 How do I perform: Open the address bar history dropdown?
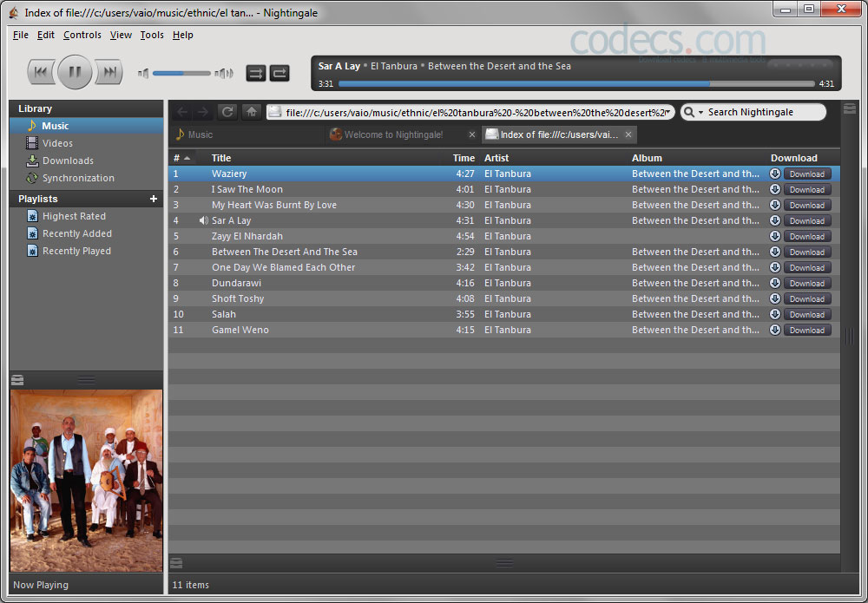668,112
